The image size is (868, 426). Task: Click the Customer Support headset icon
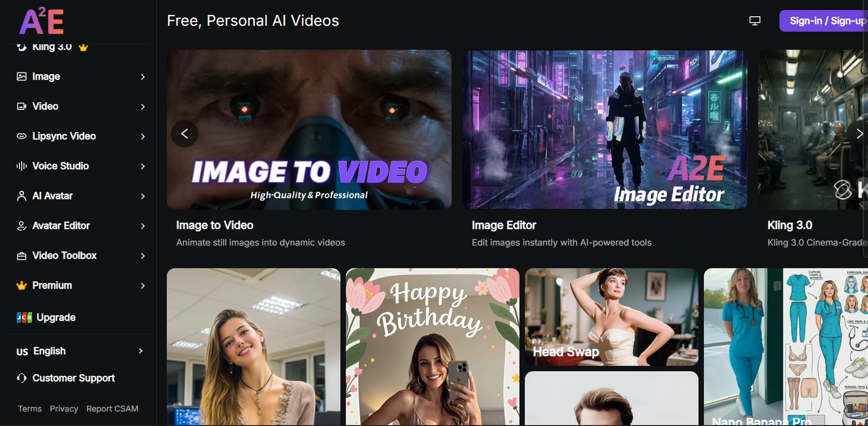click(x=22, y=378)
